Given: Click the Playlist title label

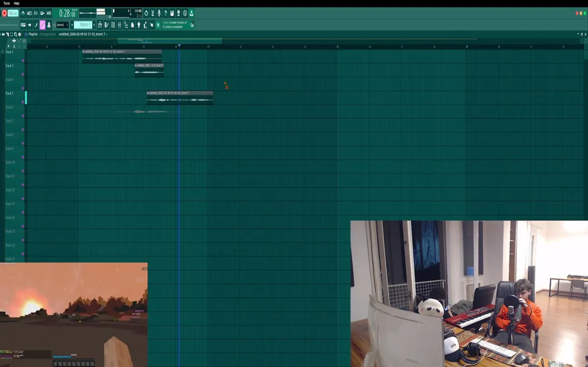Looking at the screenshot, I should pyautogui.click(x=33, y=34).
